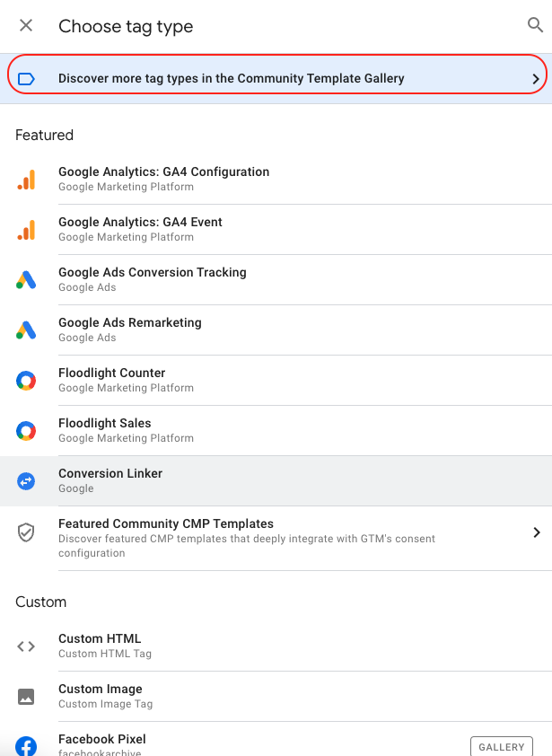
Task: Select Google Analytics: GA4 Event
Action: click(276, 230)
